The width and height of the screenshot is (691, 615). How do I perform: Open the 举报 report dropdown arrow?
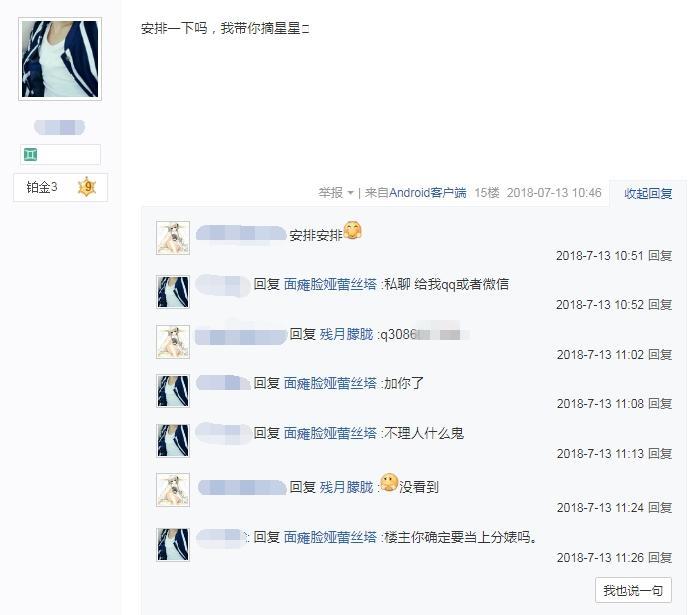coord(351,193)
